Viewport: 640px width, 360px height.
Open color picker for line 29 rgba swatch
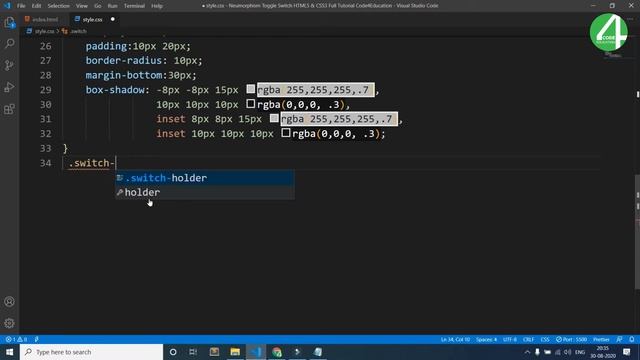pos(251,89)
